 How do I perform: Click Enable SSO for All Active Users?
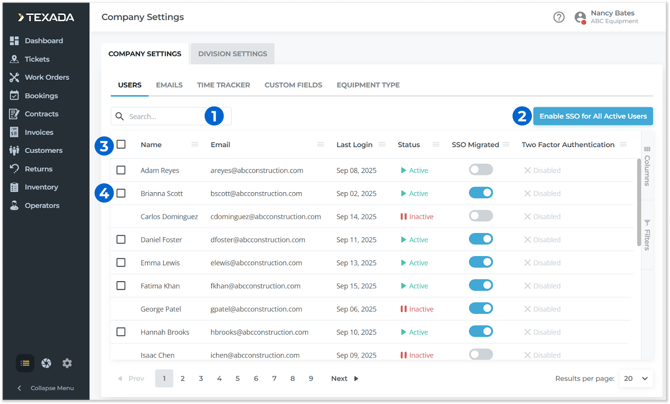pyautogui.click(x=593, y=116)
